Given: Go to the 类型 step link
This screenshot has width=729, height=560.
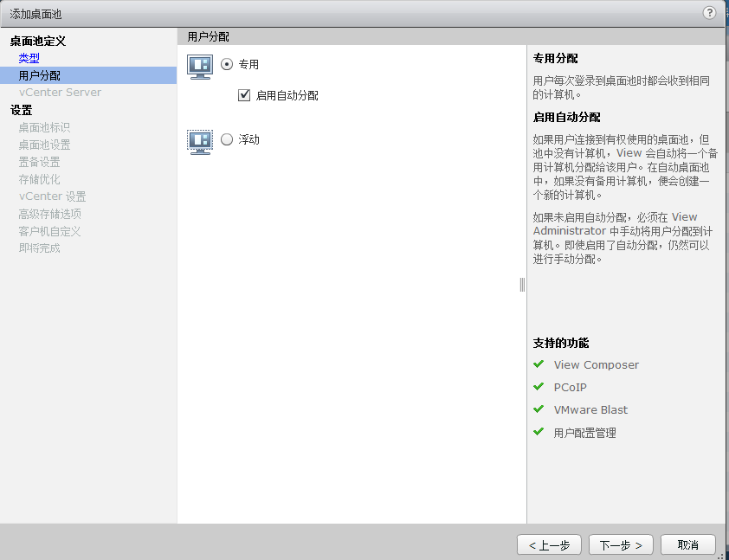Looking at the screenshot, I should 29,58.
